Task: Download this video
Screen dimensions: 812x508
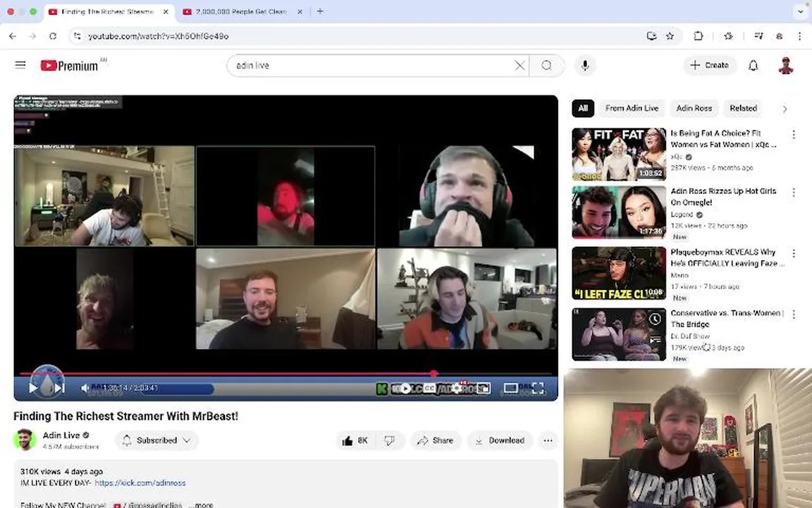Action: click(x=500, y=440)
